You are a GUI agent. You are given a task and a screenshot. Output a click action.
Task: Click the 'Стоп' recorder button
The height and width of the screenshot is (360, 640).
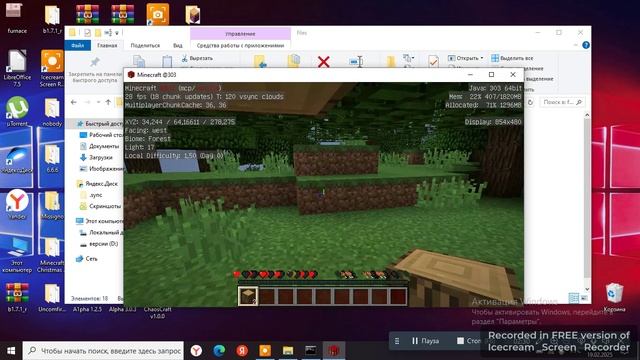(469, 340)
